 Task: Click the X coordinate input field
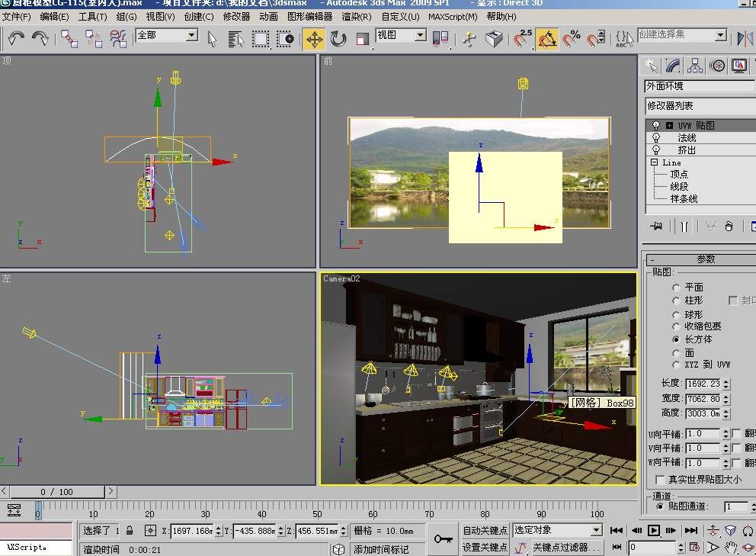[x=192, y=531]
